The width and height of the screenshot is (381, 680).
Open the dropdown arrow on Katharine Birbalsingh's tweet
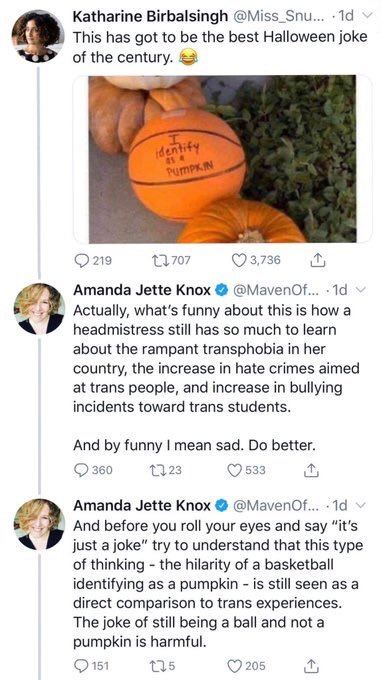point(364,16)
